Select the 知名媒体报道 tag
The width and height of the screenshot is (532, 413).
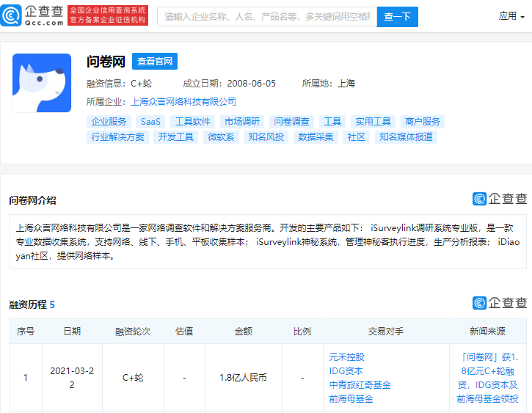pyautogui.click(x=406, y=137)
